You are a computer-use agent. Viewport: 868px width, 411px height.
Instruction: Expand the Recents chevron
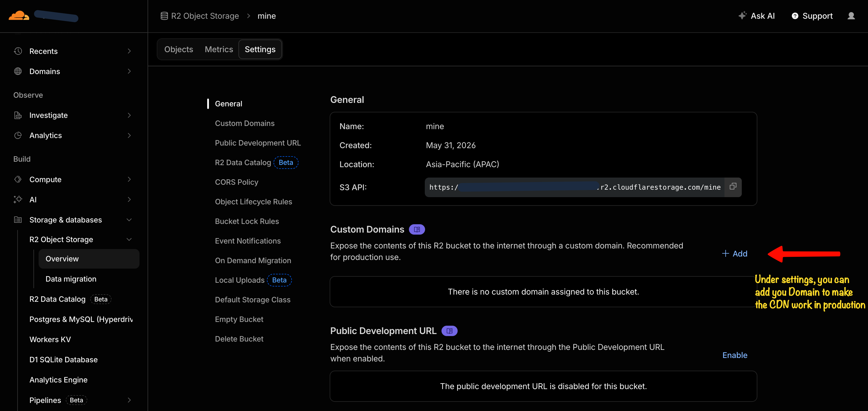click(129, 51)
